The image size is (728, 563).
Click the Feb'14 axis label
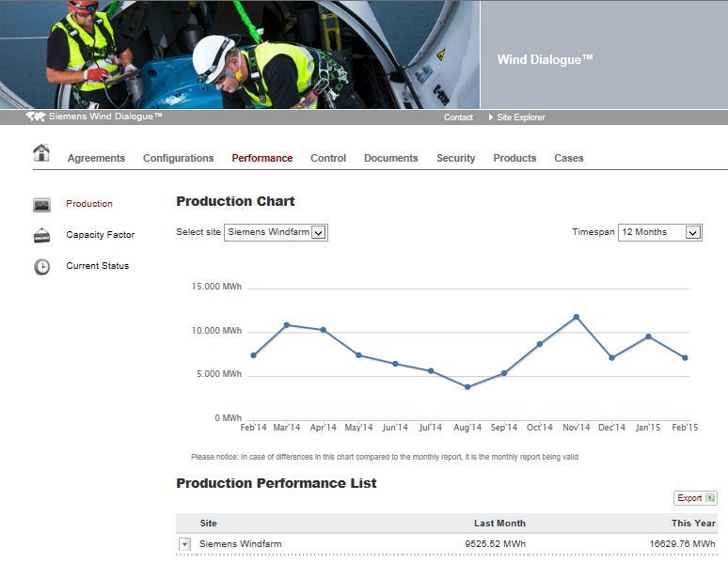(x=254, y=428)
